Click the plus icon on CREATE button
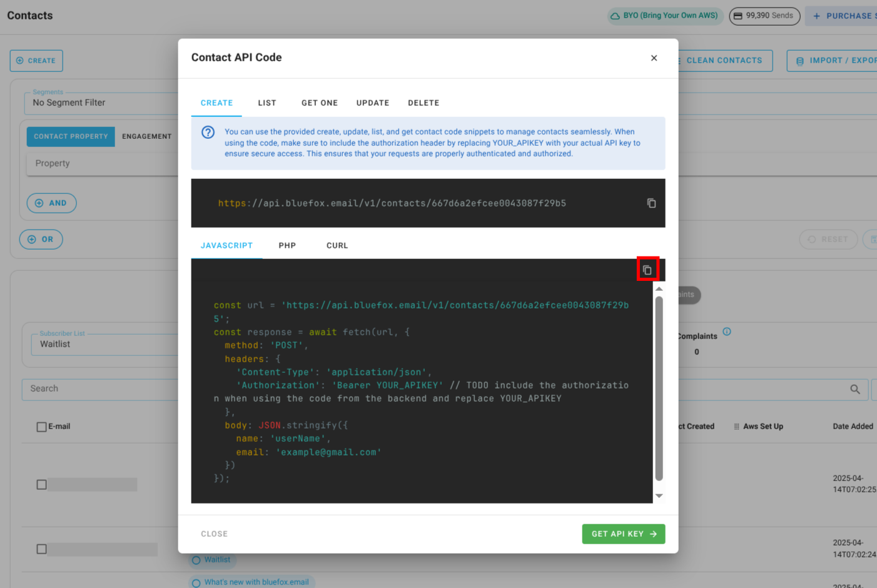 pos(21,60)
